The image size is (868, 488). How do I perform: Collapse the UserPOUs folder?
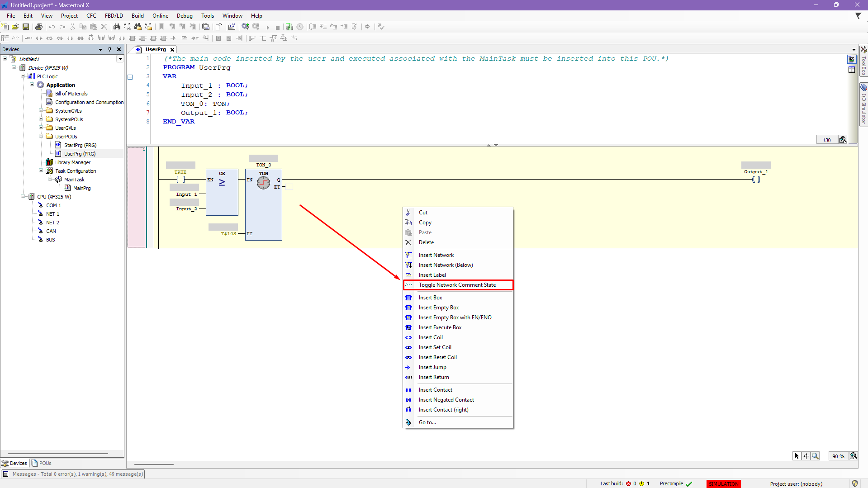click(x=41, y=136)
